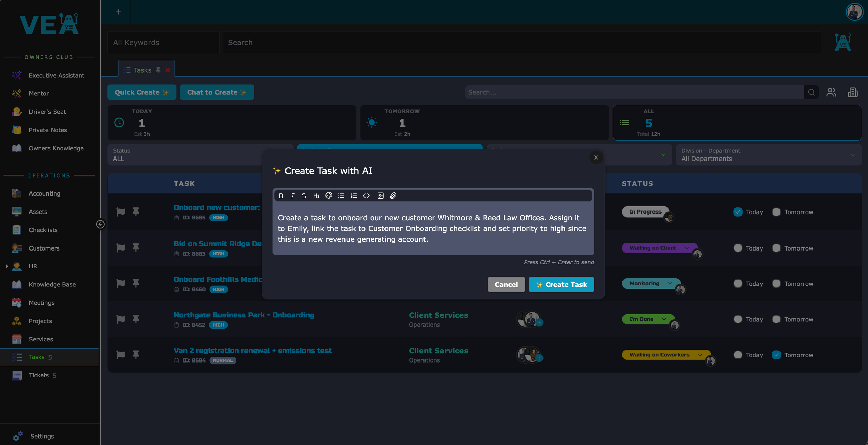Check Today for Monitoring task
Image resolution: width=868 pixels, height=445 pixels.
[738, 283]
